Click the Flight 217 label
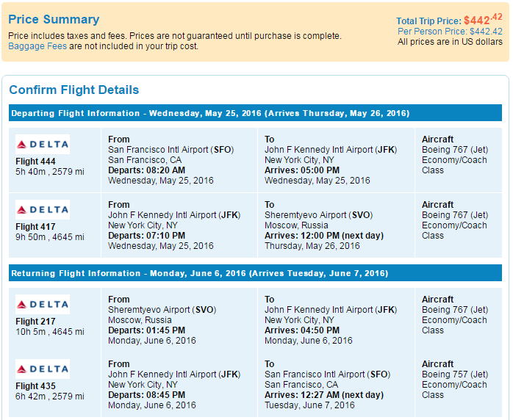Screen dimensions: 513x420 coord(36,322)
